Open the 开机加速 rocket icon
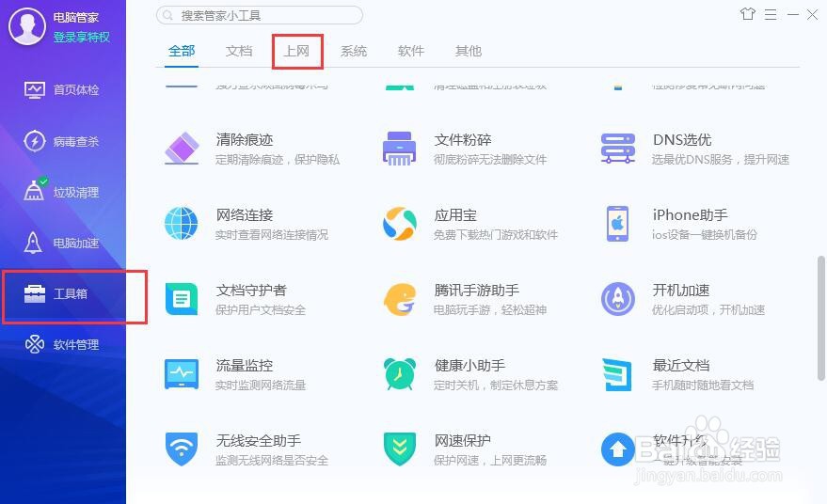827x504 pixels. point(617,299)
